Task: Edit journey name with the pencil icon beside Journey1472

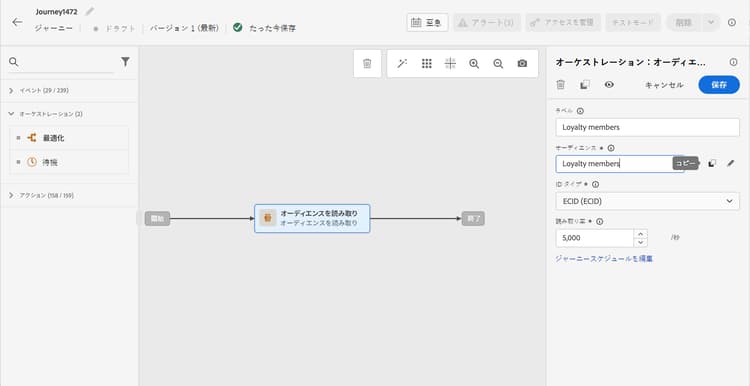Action: [89, 11]
